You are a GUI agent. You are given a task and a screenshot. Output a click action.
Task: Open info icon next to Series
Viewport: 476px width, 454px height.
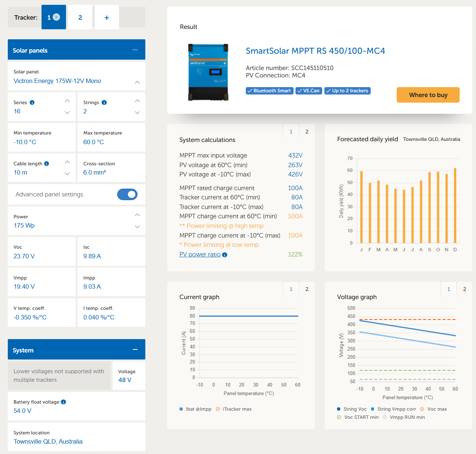[x=32, y=103]
